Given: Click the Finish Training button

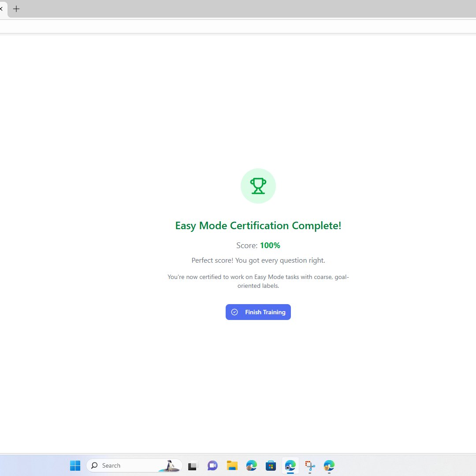Looking at the screenshot, I should [258, 312].
